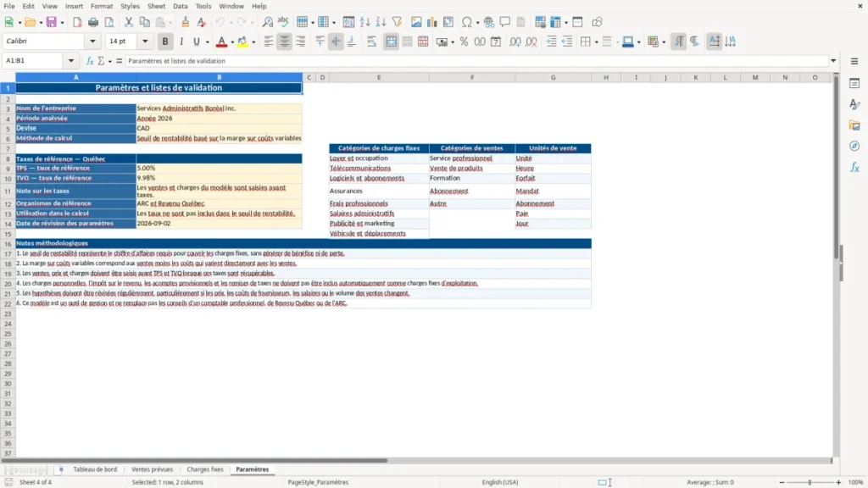Click the formula input line
The height and width of the screenshot is (488, 868).
476,61
